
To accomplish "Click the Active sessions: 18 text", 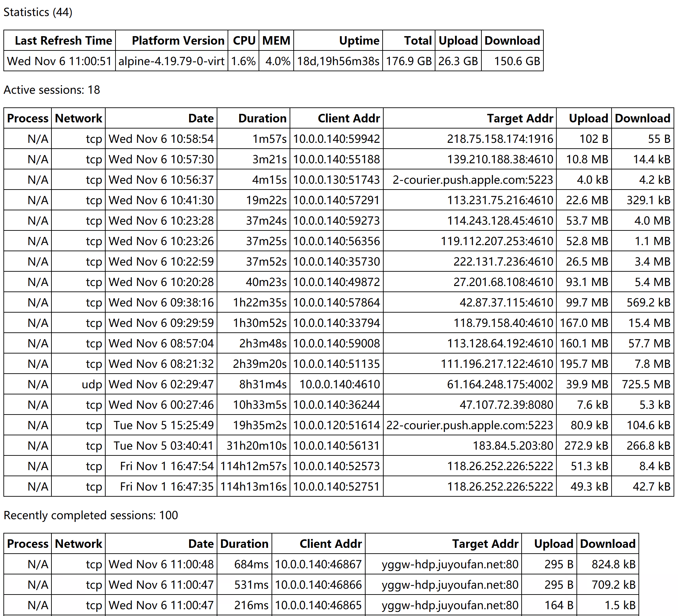I will click(x=52, y=90).
